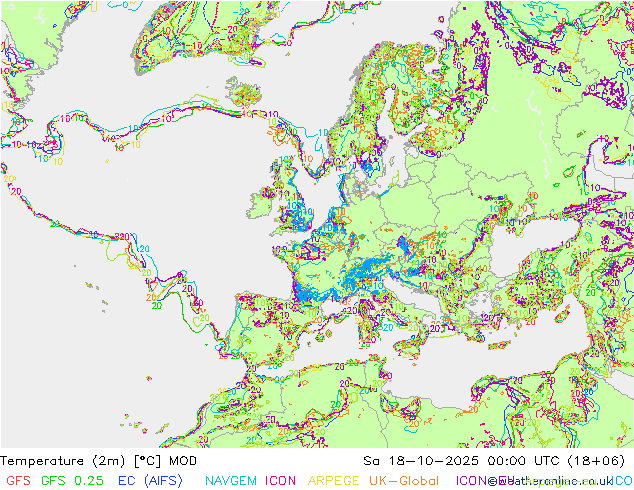
Task: Click the Temperature (2m) [°C] MOD title
Action: pyautogui.click(x=99, y=461)
